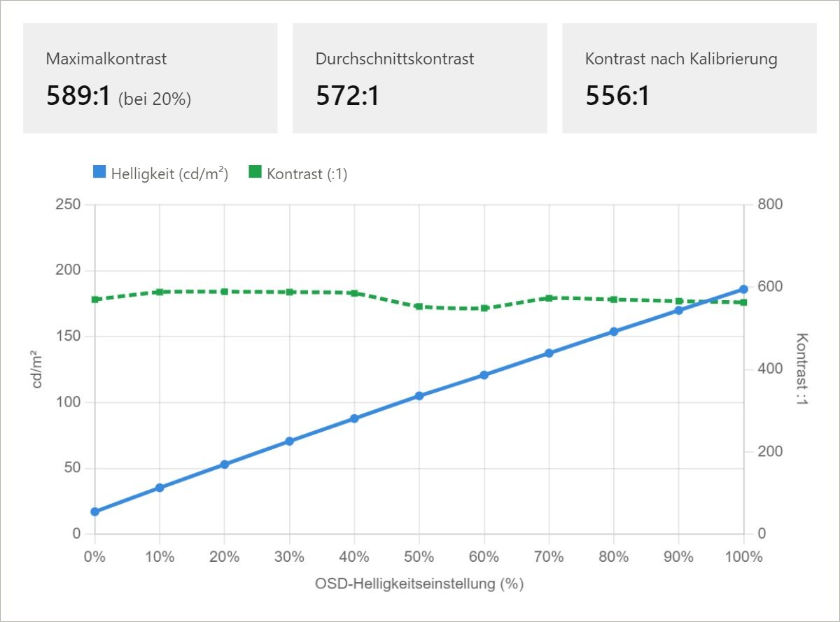840x622 pixels.
Task: Click the Kontrast :1 right axis title
Action: (802, 369)
